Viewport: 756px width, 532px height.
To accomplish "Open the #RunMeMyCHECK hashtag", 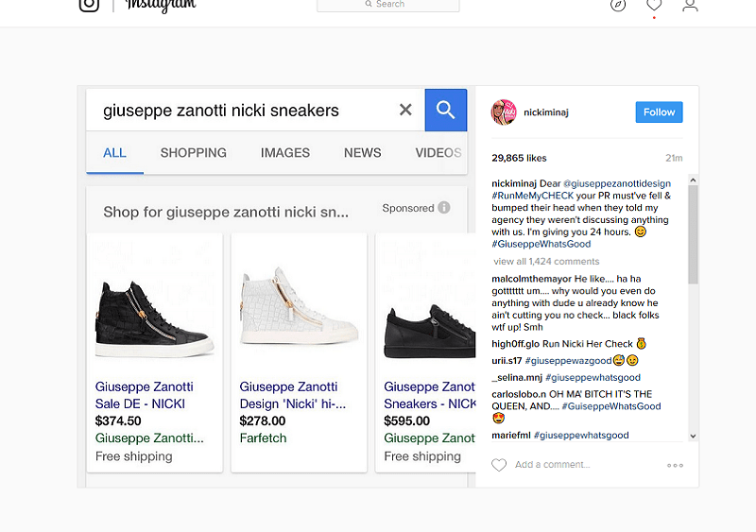I will (x=533, y=196).
